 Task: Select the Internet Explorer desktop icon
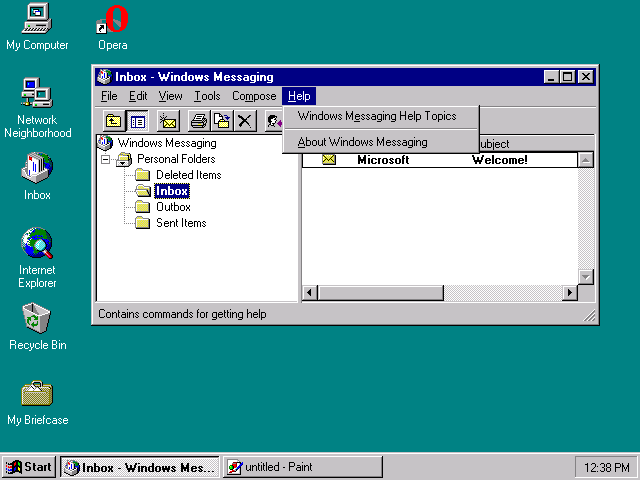(x=37, y=258)
